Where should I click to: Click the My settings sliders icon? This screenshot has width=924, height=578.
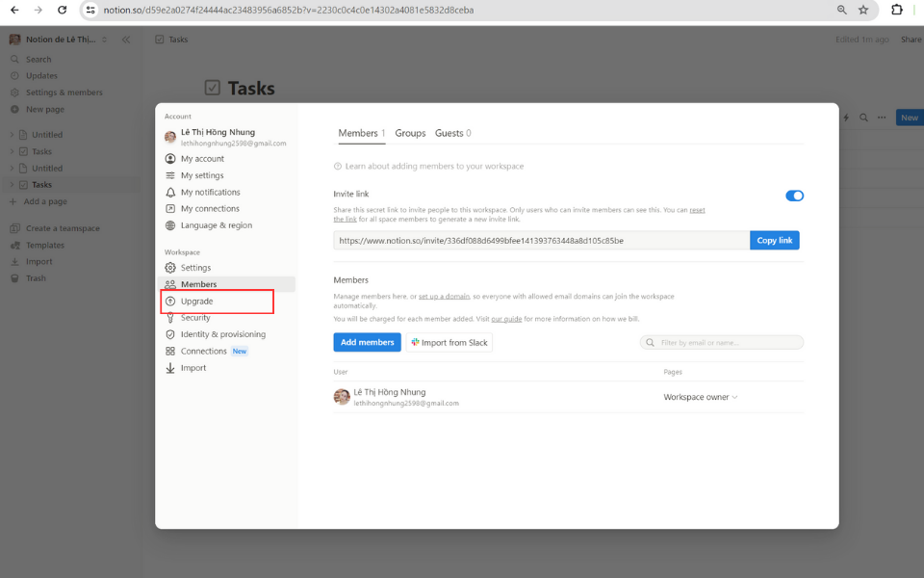[170, 175]
